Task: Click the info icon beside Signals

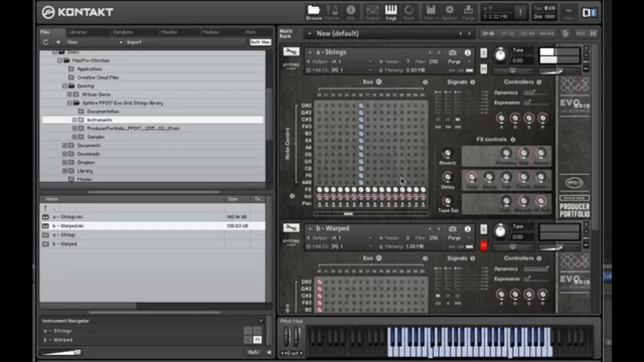Action: pyautogui.click(x=472, y=82)
